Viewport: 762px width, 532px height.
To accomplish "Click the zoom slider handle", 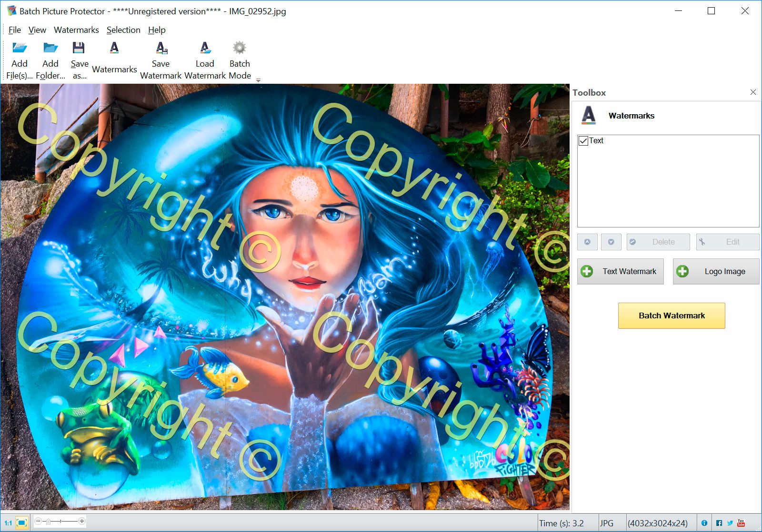I will coord(48,522).
